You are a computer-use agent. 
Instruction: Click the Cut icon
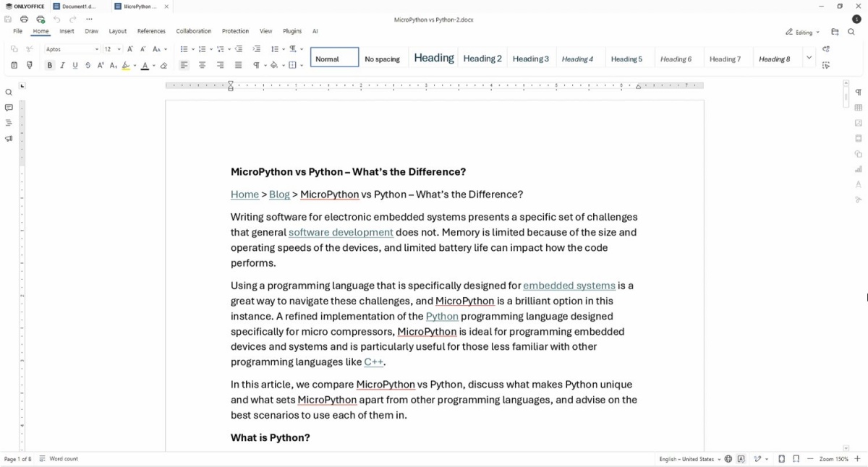click(x=30, y=49)
